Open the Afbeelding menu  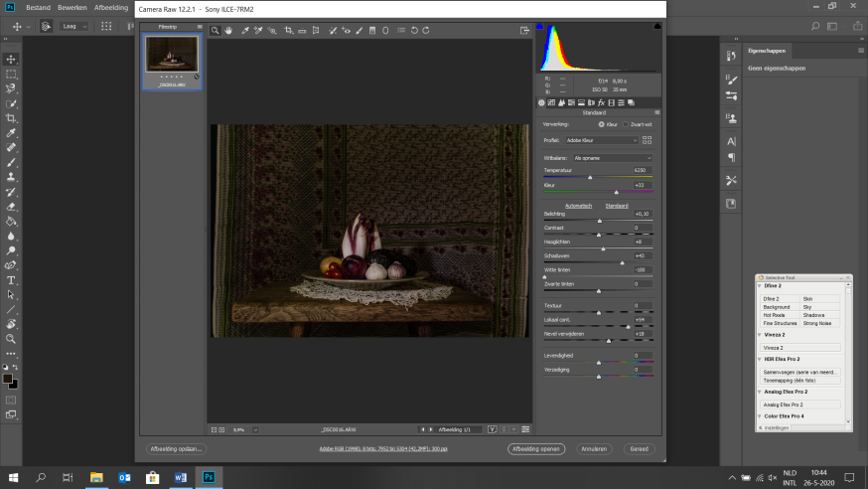[110, 7]
